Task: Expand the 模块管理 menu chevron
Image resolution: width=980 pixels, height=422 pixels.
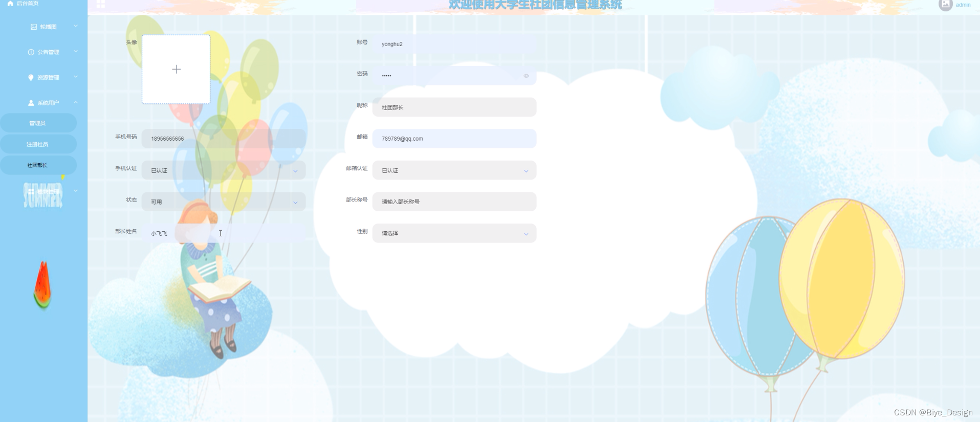Action: coord(76,191)
